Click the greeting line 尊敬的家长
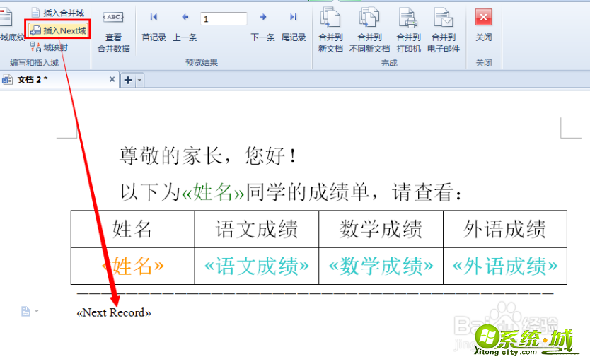The height and width of the screenshot is (364, 590). pyautogui.click(x=171, y=155)
